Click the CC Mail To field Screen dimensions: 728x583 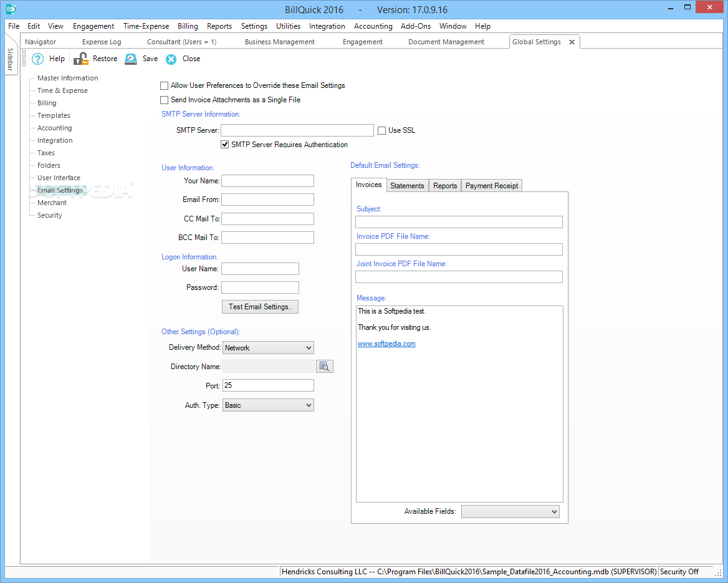click(x=267, y=219)
